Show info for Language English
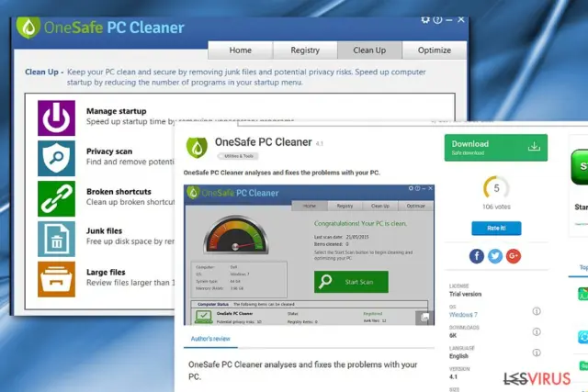The image size is (588, 392). (537, 353)
